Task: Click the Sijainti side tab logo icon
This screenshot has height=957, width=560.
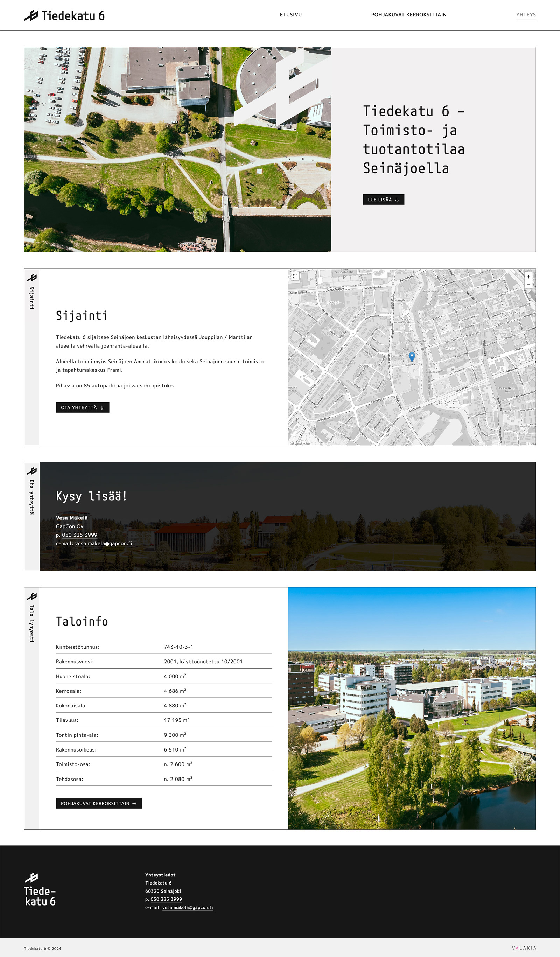Action: click(32, 278)
